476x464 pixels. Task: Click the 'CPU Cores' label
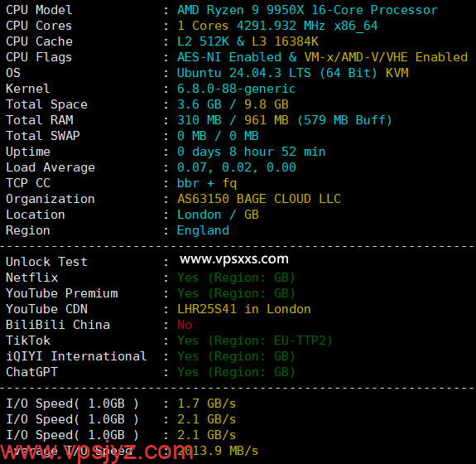click(39, 26)
